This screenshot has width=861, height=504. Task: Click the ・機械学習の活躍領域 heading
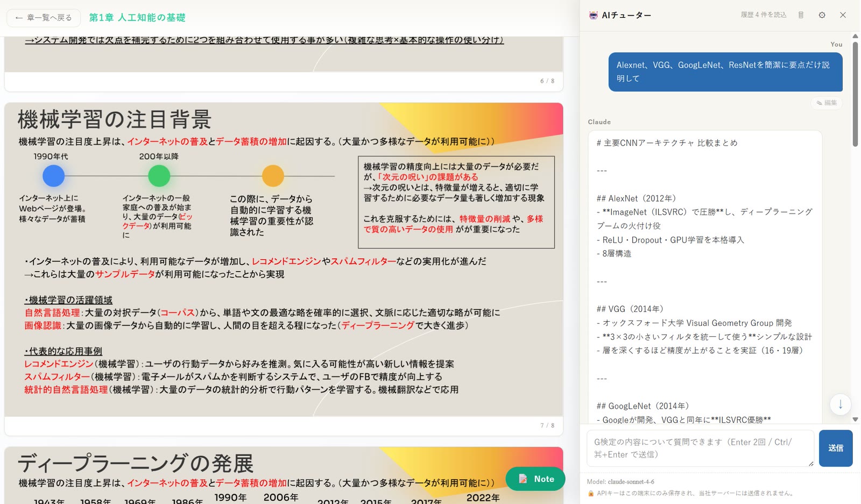point(68,300)
